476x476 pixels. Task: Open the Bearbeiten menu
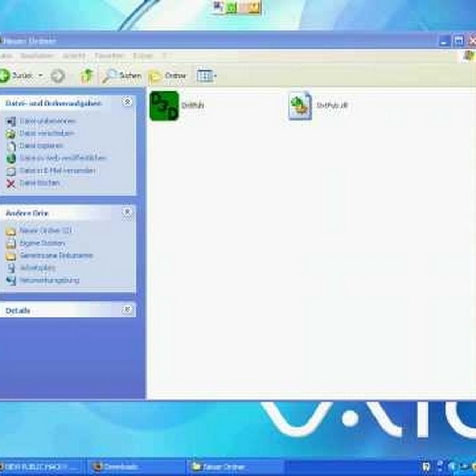point(37,56)
